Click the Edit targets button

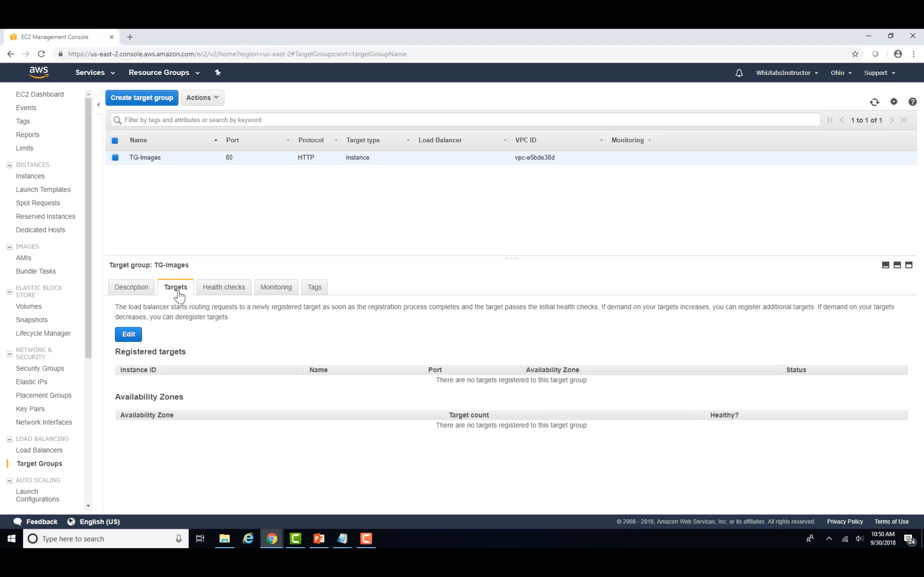[x=128, y=334]
